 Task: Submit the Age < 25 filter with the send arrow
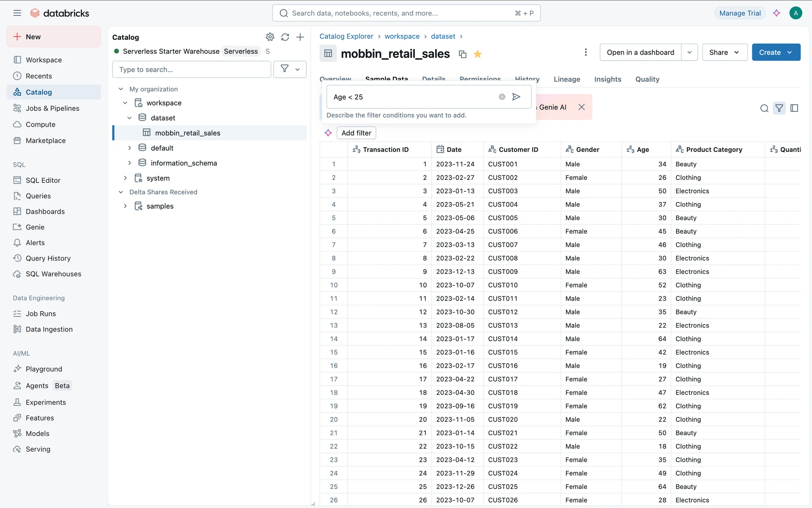[516, 97]
